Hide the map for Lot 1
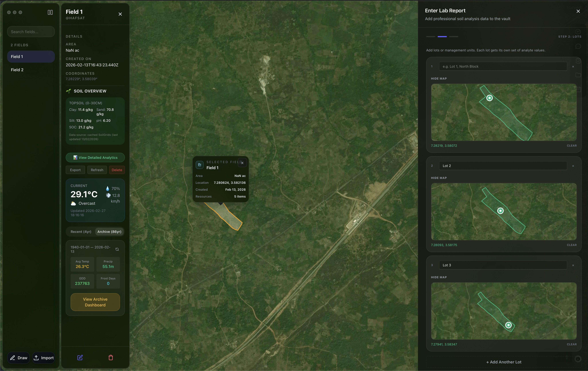The image size is (588, 371). [x=438, y=78]
